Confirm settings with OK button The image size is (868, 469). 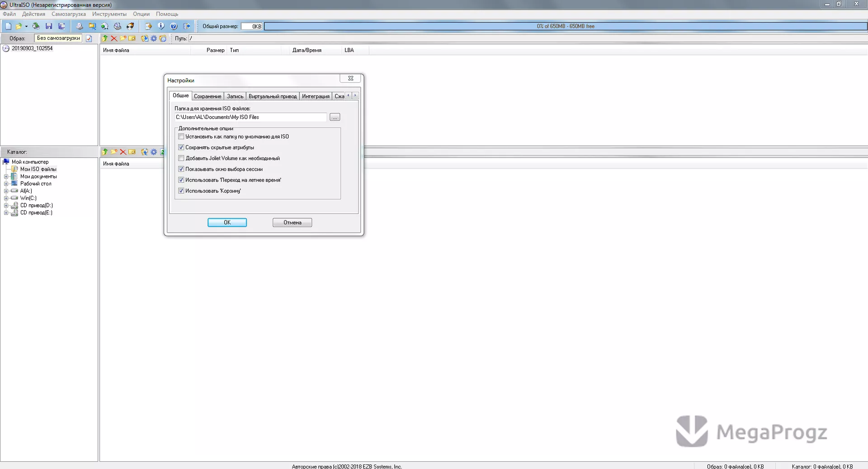tap(227, 222)
